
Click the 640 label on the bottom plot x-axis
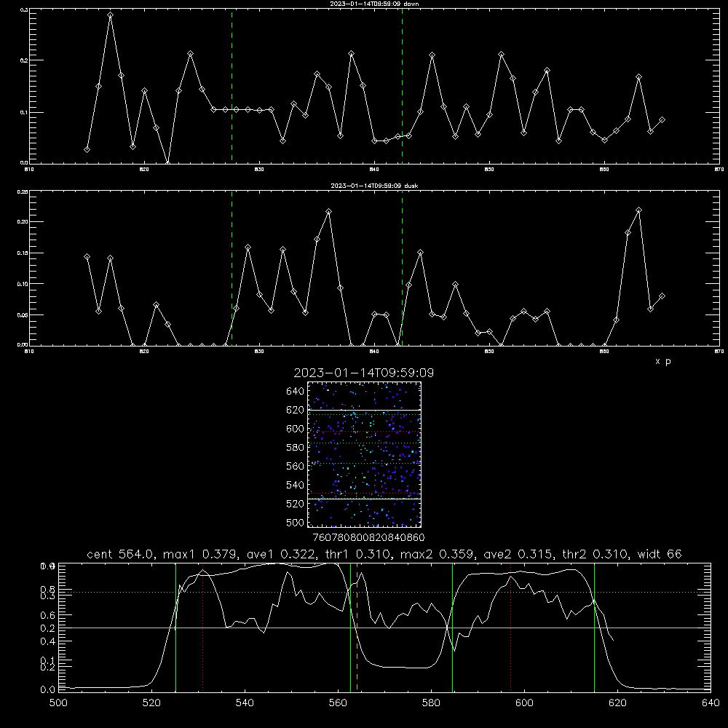click(x=711, y=703)
